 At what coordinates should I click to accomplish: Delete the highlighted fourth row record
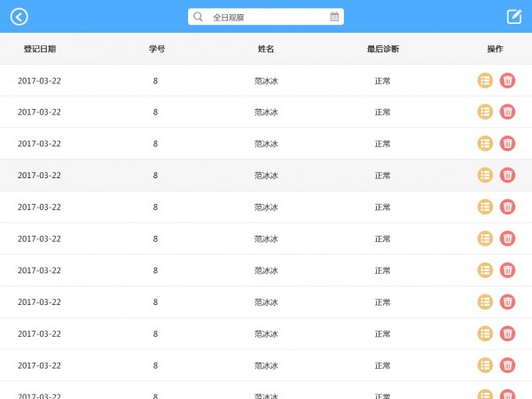507,176
